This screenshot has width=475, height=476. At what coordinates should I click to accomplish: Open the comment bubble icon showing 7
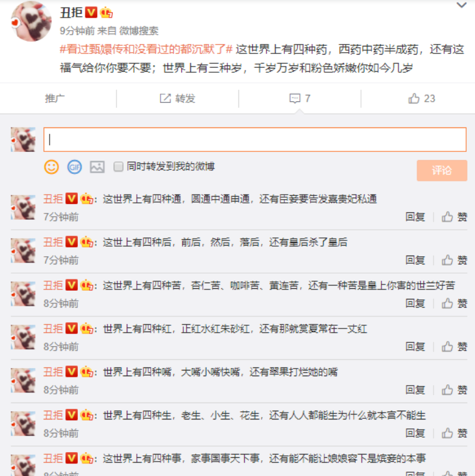tap(295, 99)
